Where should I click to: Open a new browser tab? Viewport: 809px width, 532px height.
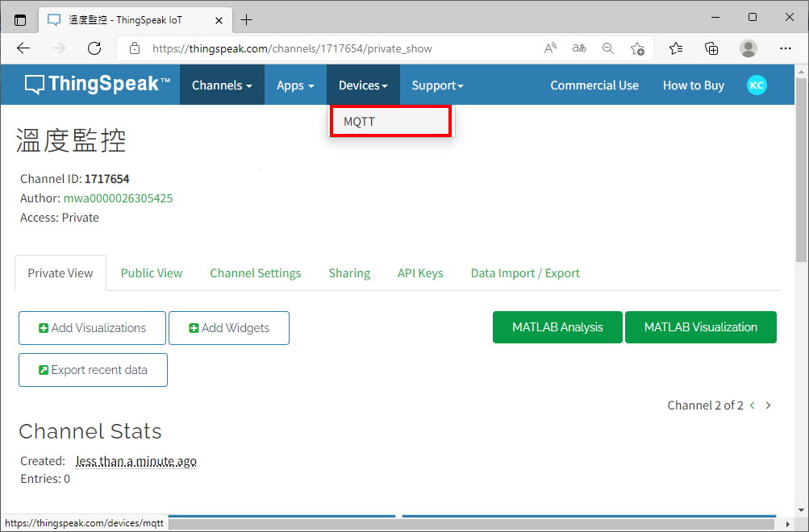point(247,20)
